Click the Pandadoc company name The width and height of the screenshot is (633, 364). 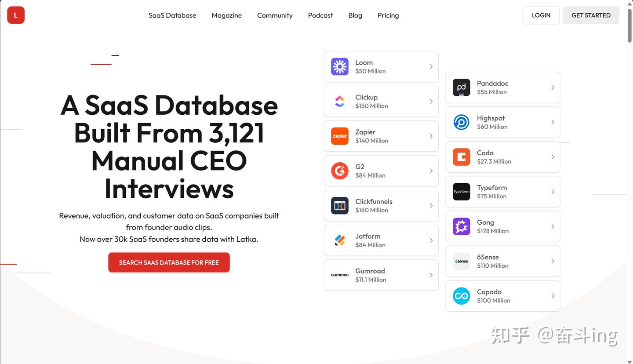pyautogui.click(x=492, y=84)
